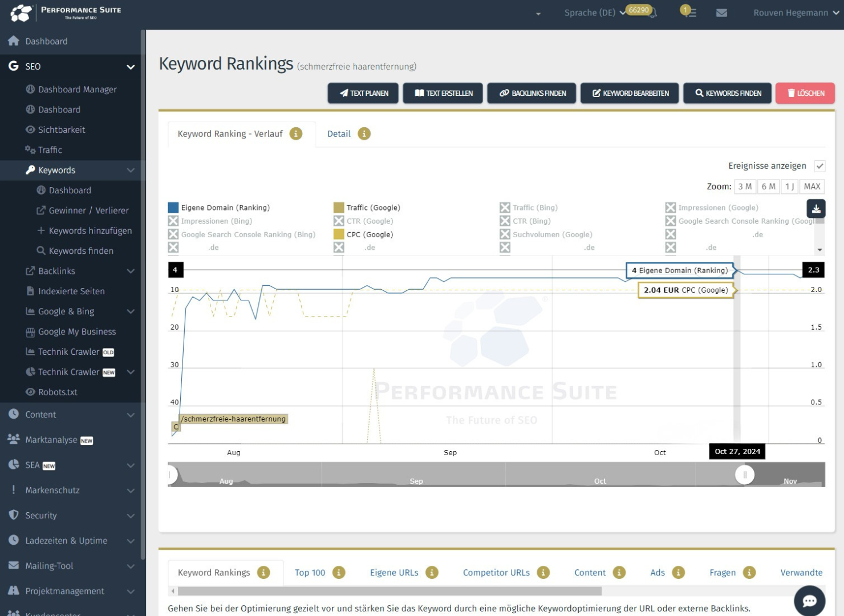Set chart zoom to 6 M

click(x=768, y=187)
